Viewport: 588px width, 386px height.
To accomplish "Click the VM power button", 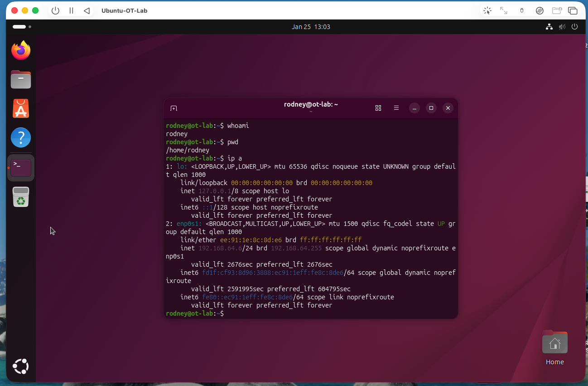I will [x=55, y=10].
